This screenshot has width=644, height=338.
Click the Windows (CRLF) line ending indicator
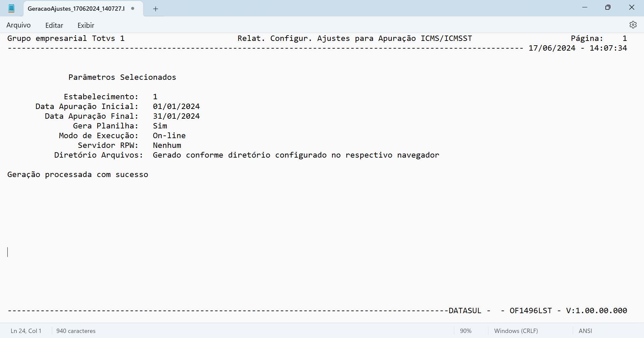coord(516,331)
